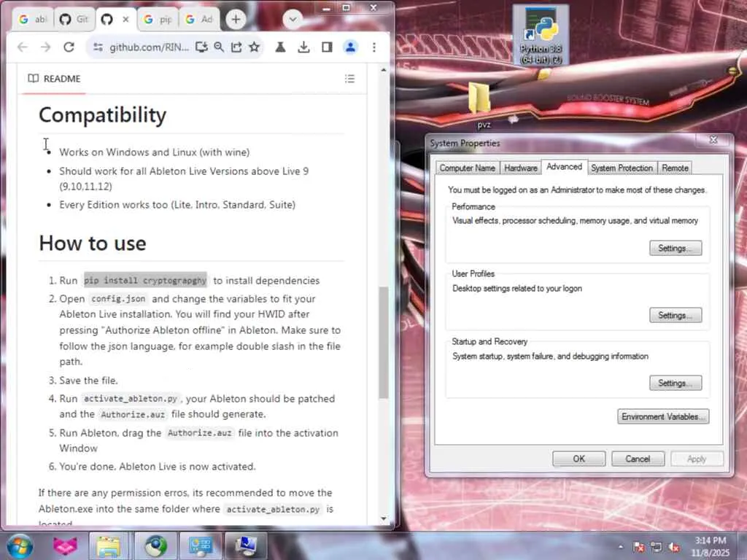The width and height of the screenshot is (747, 560).
Task: Click the config.json code text
Action: [x=118, y=299]
